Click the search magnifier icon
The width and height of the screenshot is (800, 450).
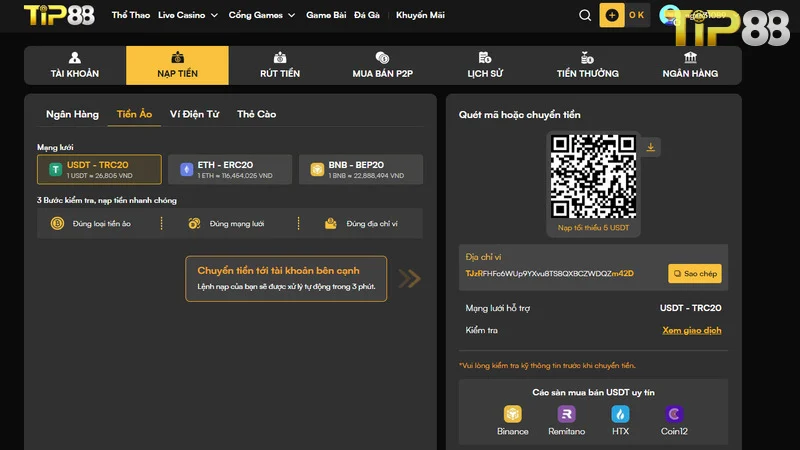[585, 15]
